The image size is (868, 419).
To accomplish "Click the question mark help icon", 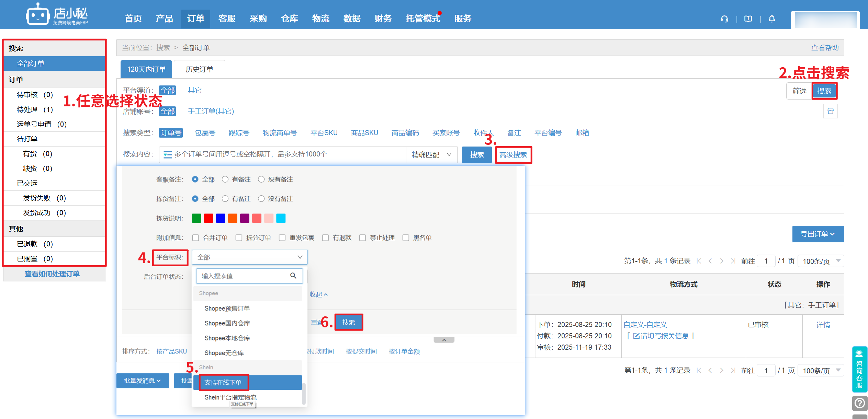I will coord(859,403).
